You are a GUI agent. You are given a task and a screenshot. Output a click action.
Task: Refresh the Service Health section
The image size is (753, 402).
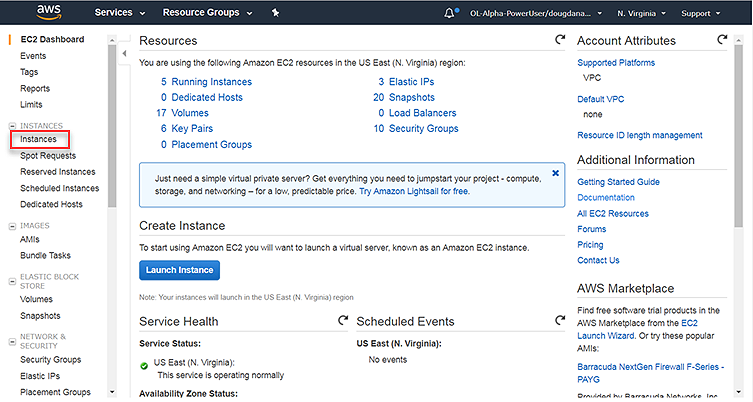(x=343, y=320)
